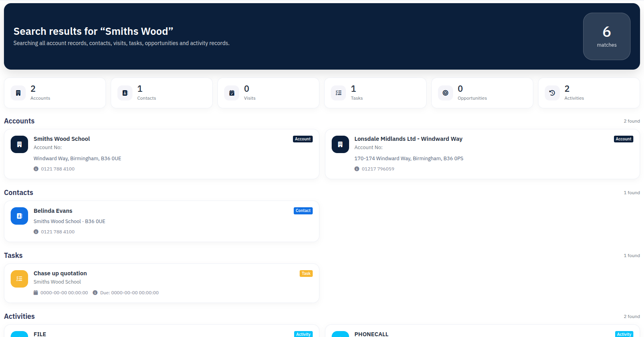
Task: Click the Account badge on Smiths Wood School
Action: coord(303,139)
